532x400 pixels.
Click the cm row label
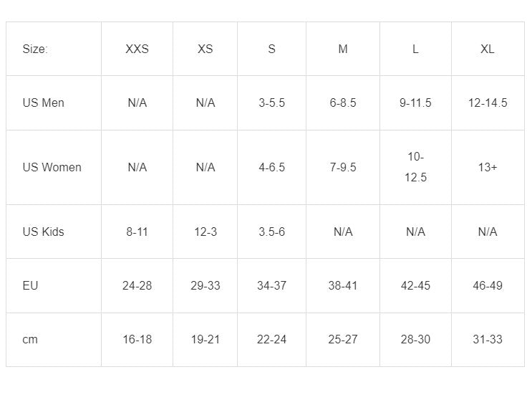pyautogui.click(x=30, y=339)
